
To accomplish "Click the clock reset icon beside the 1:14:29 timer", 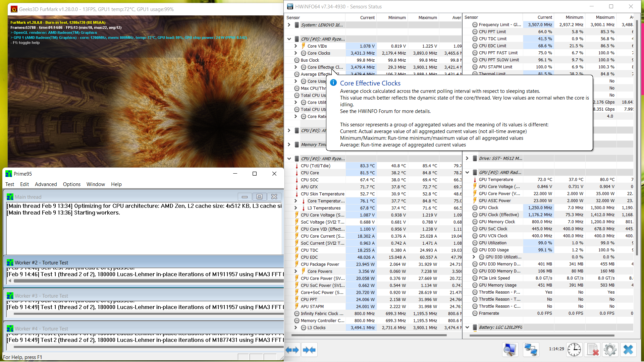I will (x=574, y=350).
